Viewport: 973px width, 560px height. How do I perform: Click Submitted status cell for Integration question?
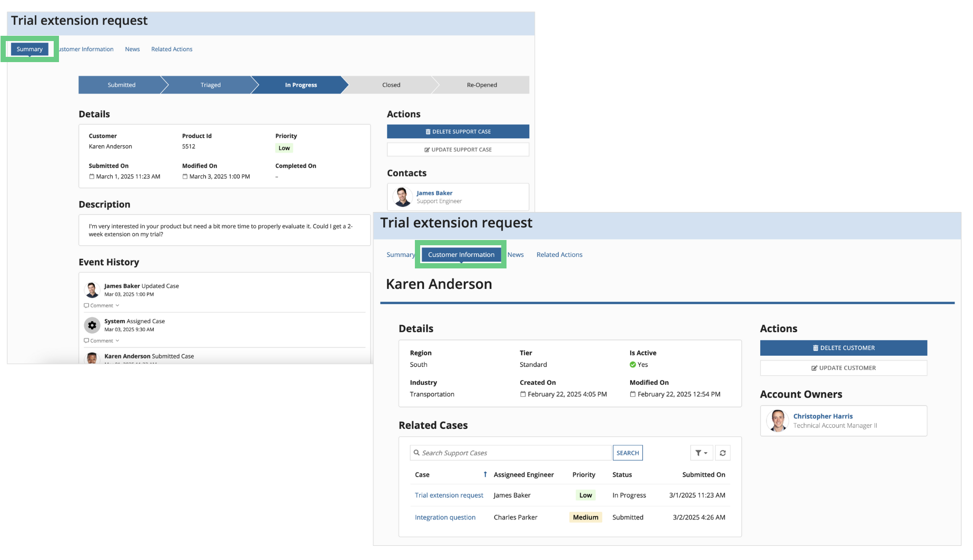tap(628, 517)
